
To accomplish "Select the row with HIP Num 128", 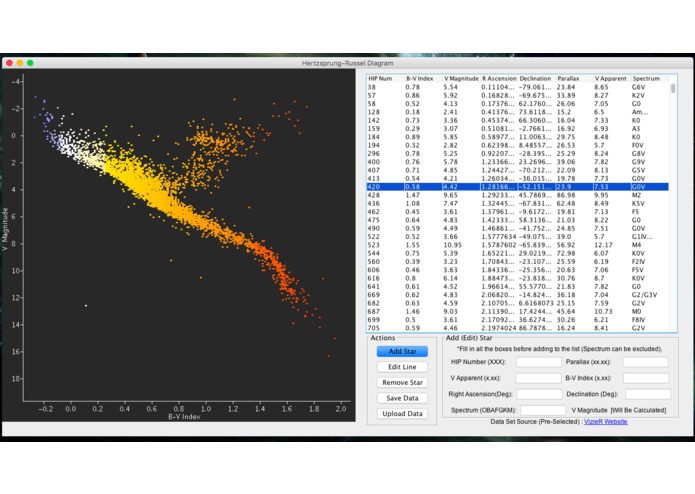I will click(518, 112).
